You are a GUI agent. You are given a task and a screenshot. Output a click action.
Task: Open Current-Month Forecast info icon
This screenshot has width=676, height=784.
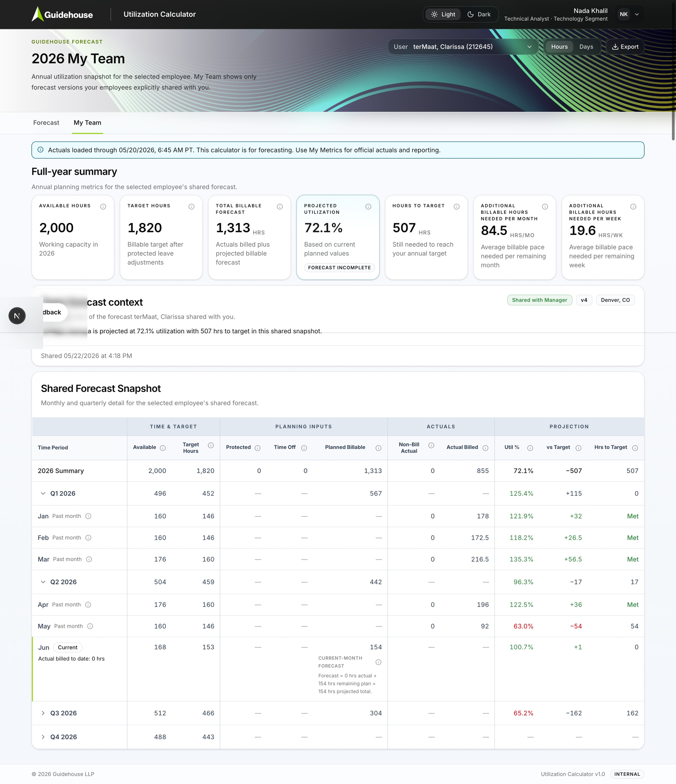click(378, 662)
